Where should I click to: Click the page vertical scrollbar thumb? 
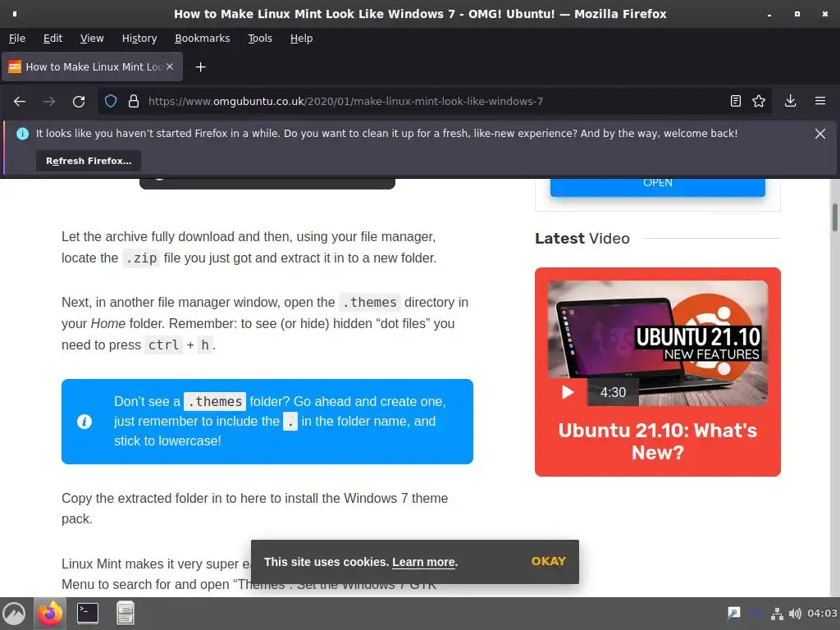[834, 217]
